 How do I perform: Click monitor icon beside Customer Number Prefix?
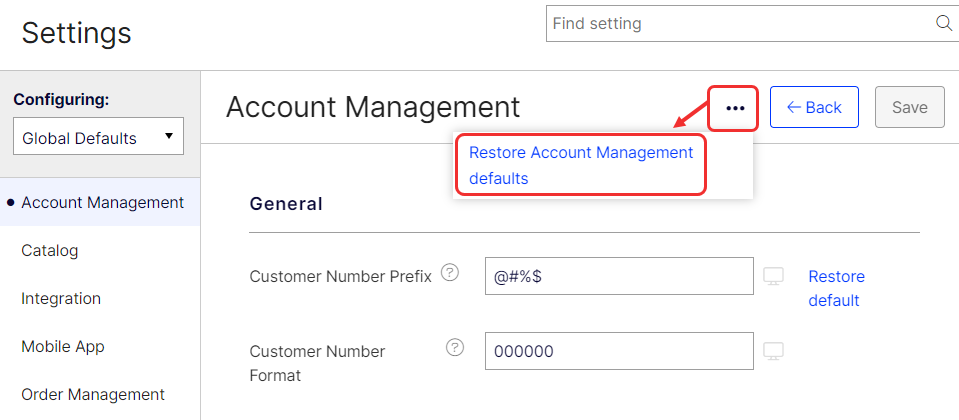[x=774, y=276]
